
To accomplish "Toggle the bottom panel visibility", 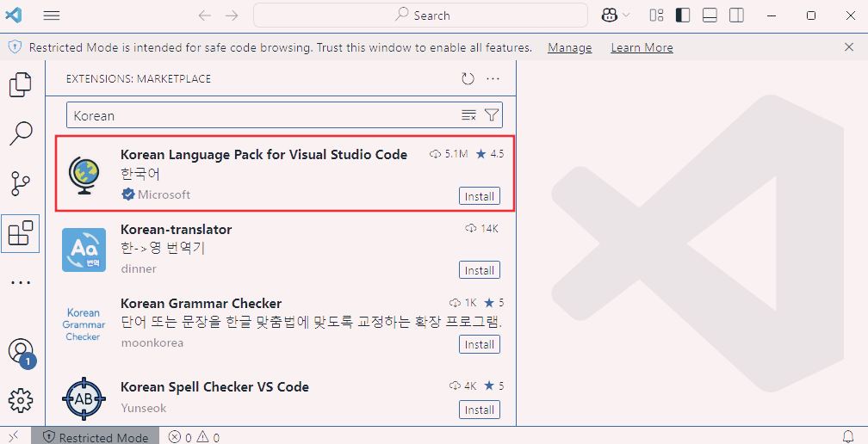I will pos(710,15).
